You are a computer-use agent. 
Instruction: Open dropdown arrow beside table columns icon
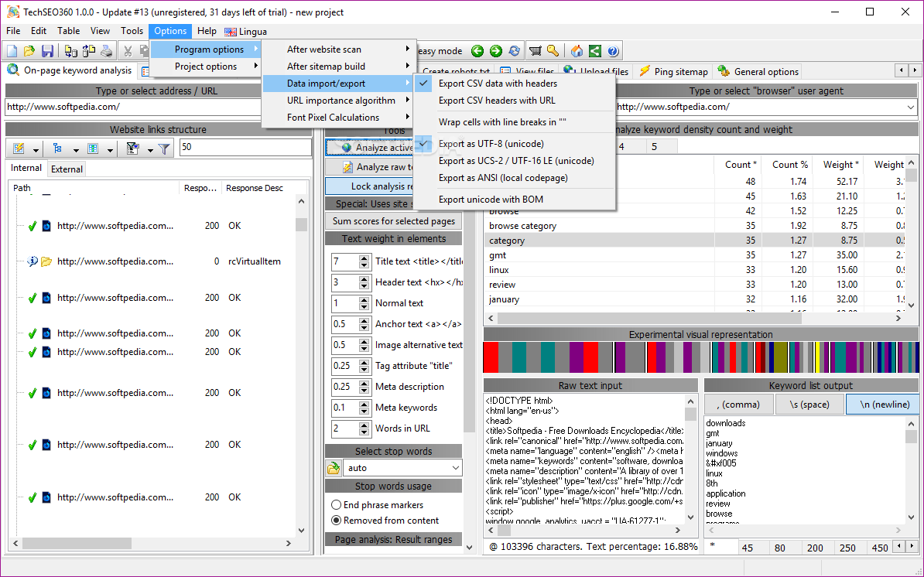coord(110,149)
